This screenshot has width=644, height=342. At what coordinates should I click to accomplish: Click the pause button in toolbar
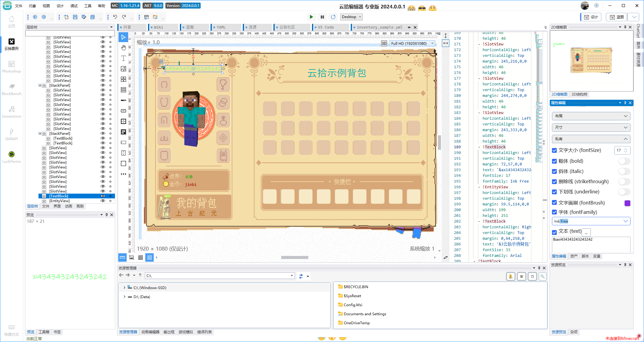pyautogui.click(x=322, y=17)
